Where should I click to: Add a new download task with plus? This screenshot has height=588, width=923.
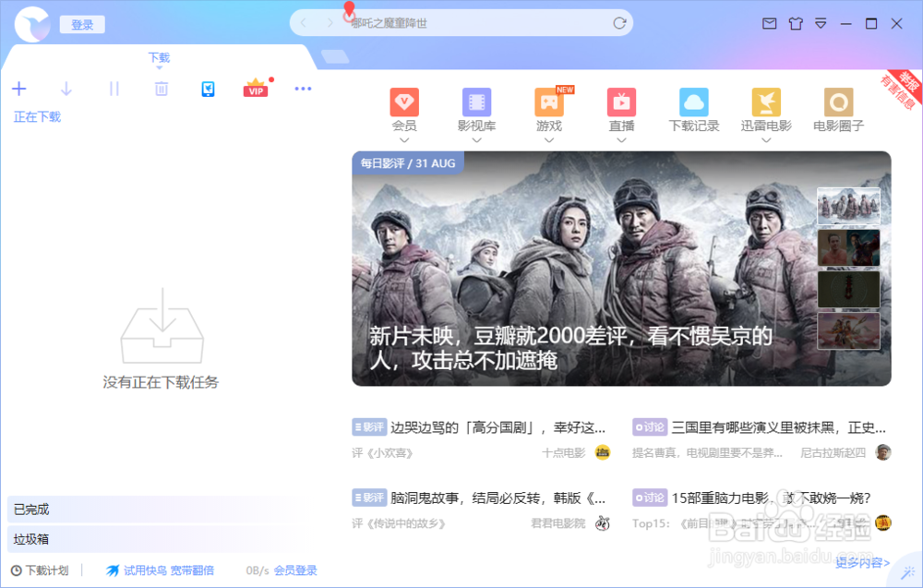[19, 89]
